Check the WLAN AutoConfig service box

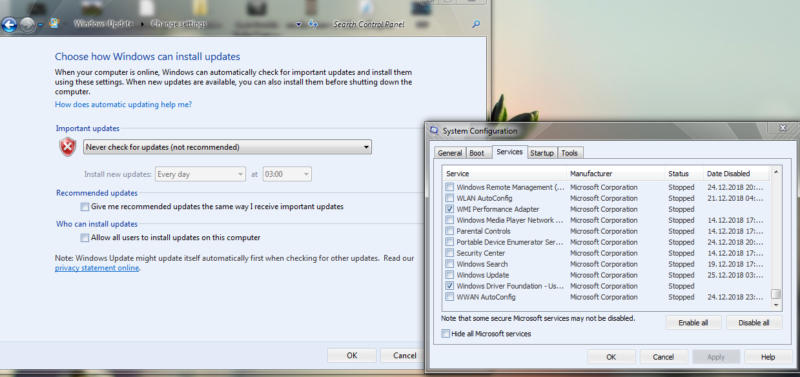coord(449,198)
